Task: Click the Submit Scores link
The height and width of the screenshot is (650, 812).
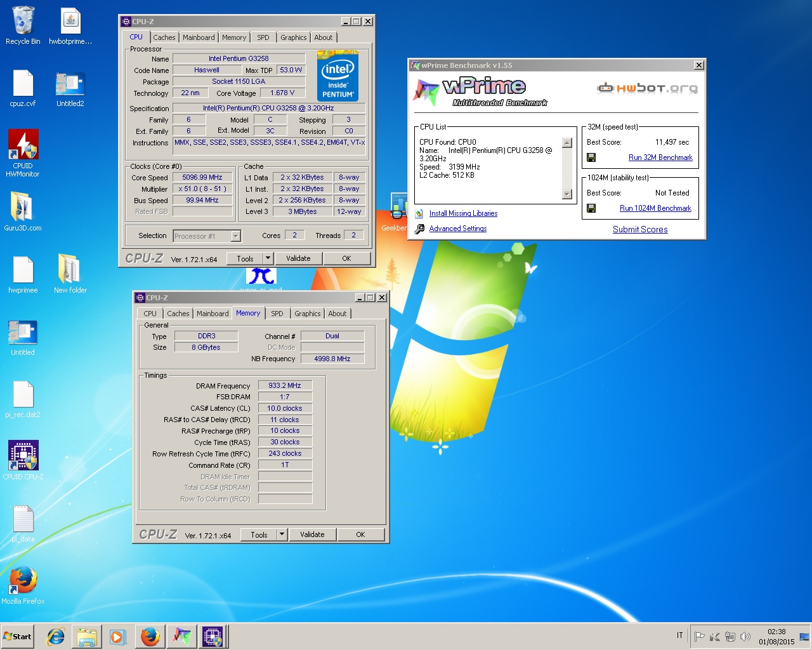Action: coord(640,229)
